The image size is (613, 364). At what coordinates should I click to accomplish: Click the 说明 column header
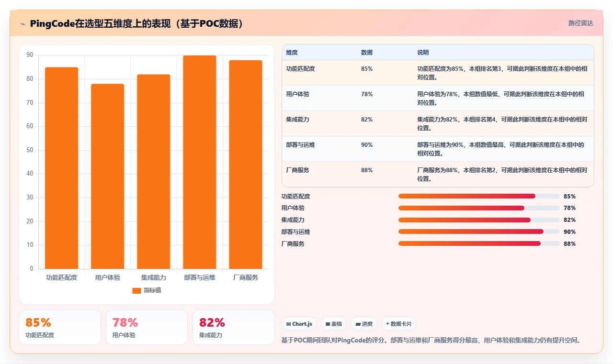tap(423, 53)
